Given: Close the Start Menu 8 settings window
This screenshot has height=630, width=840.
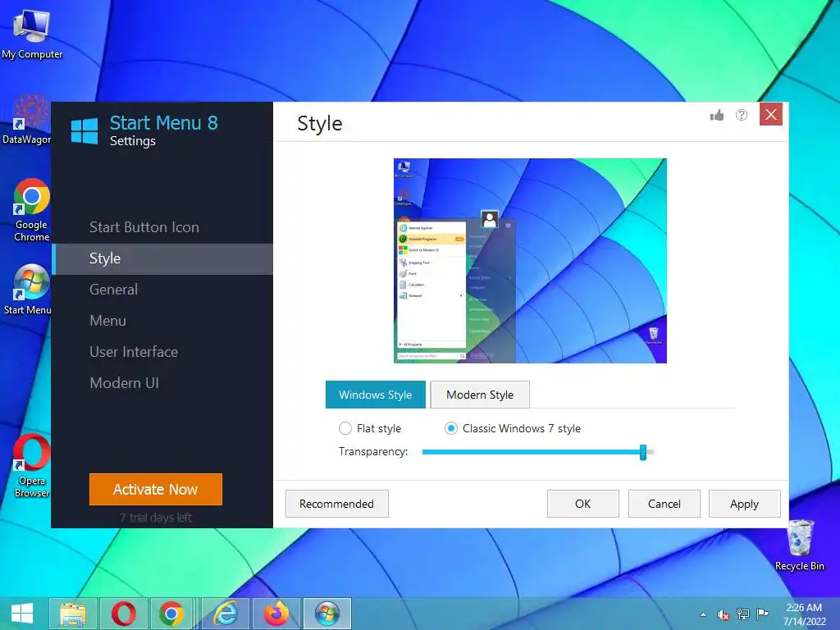Looking at the screenshot, I should (771, 114).
